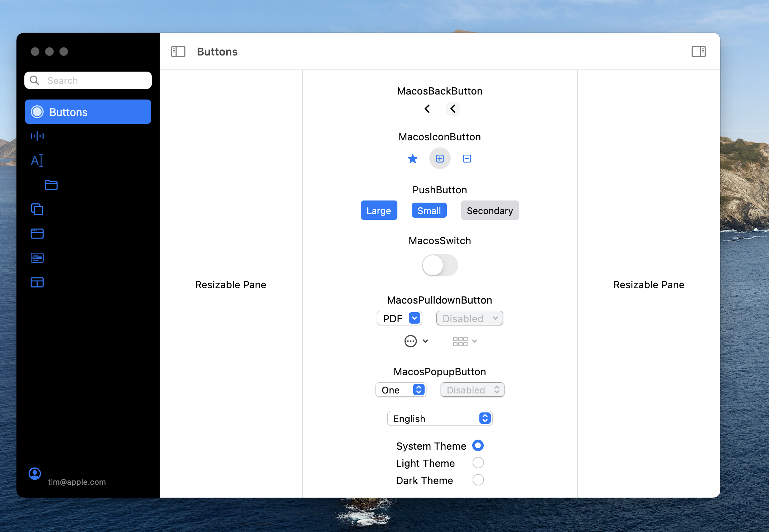This screenshot has height=532, width=769.
Task: Click the Secondary push button
Action: click(x=489, y=211)
